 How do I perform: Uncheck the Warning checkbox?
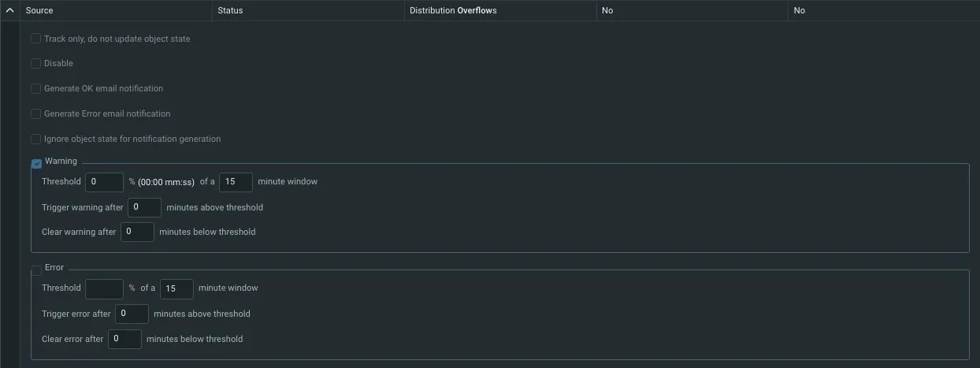[36, 164]
